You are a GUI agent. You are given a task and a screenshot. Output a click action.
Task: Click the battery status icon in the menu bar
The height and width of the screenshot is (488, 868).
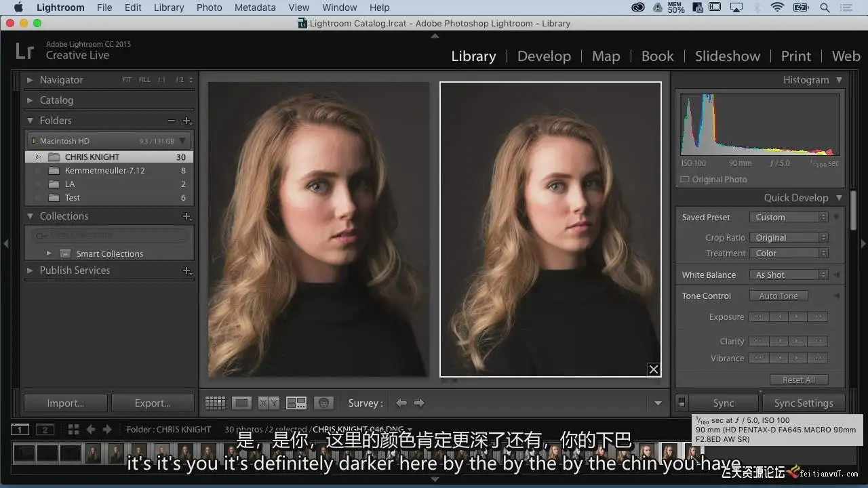click(x=801, y=7)
